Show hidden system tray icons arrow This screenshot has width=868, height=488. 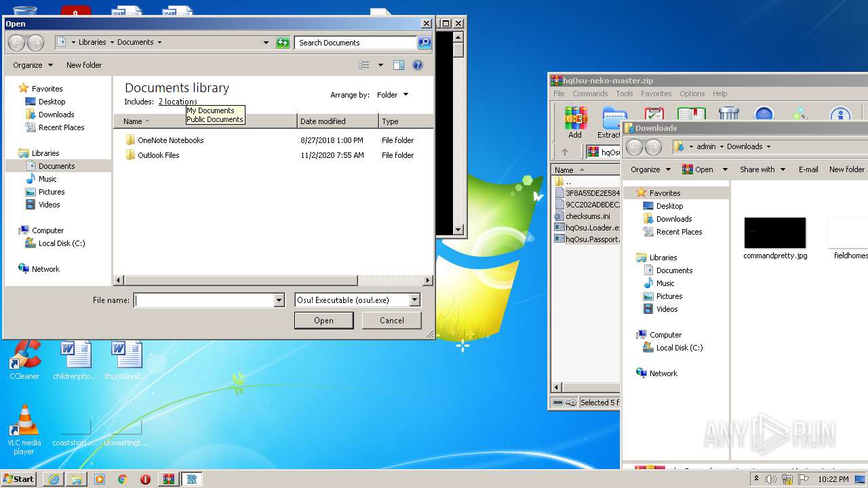point(756,479)
